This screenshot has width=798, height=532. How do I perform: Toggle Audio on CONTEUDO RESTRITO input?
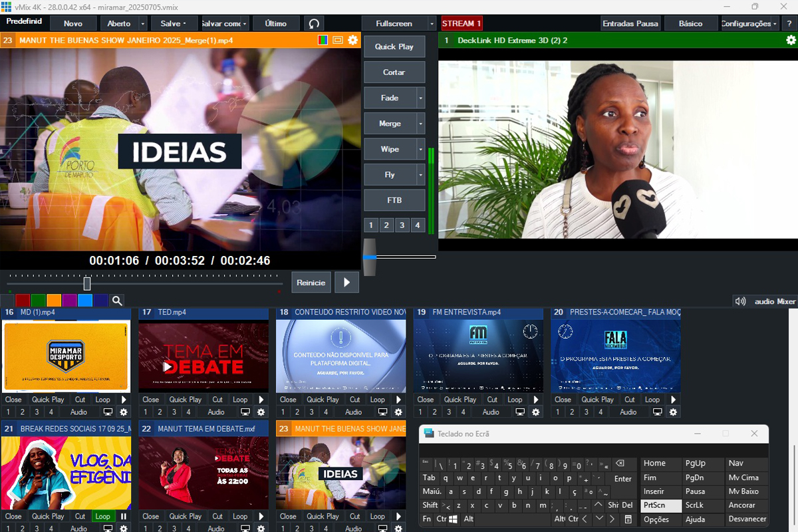353,412
